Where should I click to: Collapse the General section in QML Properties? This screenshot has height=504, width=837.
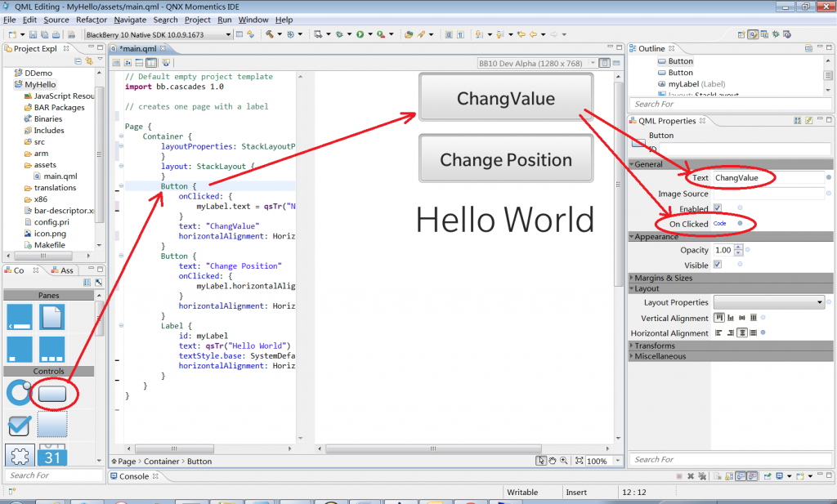(x=632, y=164)
